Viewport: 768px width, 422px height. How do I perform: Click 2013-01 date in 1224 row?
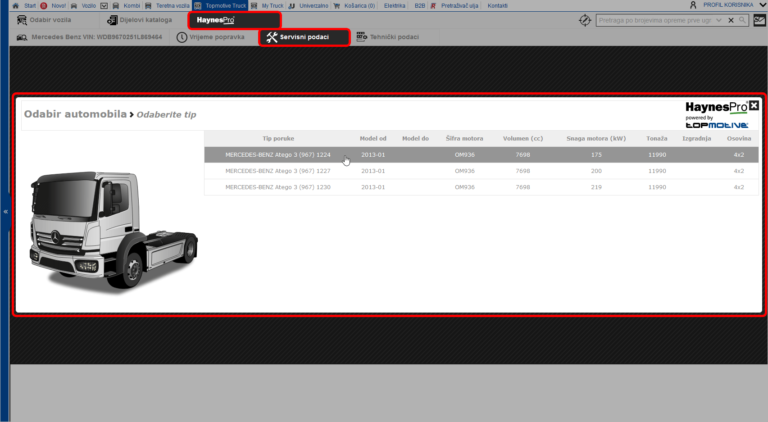point(373,155)
